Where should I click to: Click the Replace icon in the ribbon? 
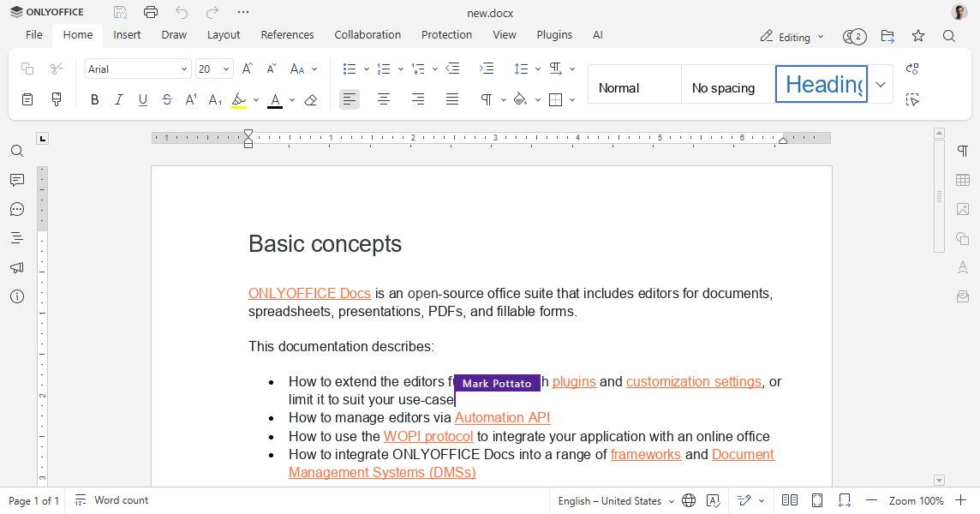click(912, 69)
